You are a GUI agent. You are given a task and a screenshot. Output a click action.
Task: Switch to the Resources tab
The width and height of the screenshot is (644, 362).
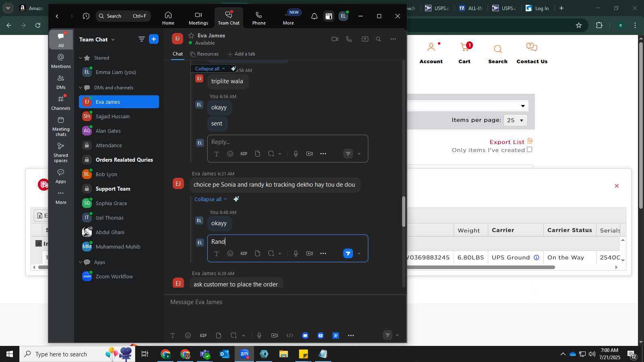click(x=204, y=54)
